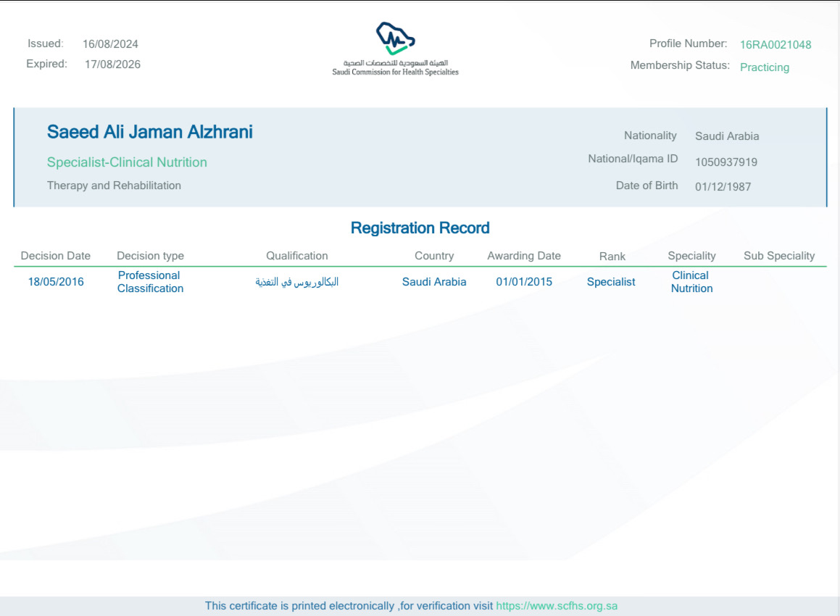The width and height of the screenshot is (840, 616).
Task: Click the Rank column header
Action: pos(612,257)
